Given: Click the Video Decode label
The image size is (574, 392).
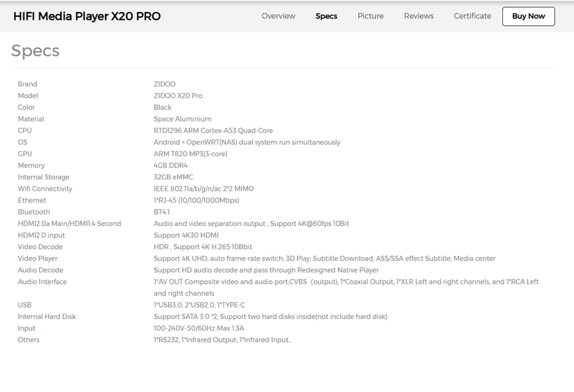Looking at the screenshot, I should coord(41,246).
